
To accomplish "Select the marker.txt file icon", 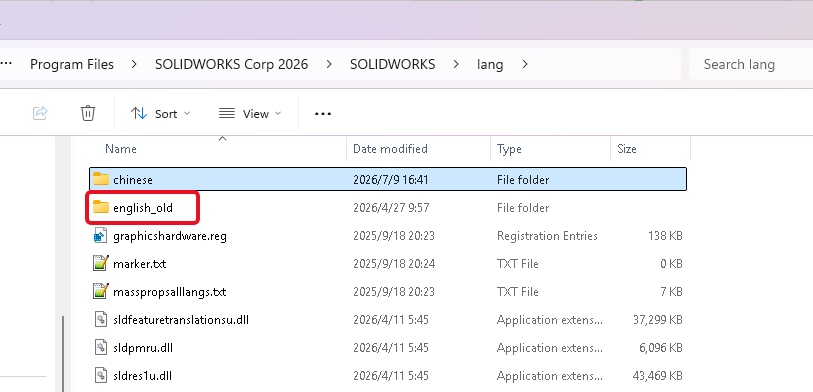I will [100, 263].
